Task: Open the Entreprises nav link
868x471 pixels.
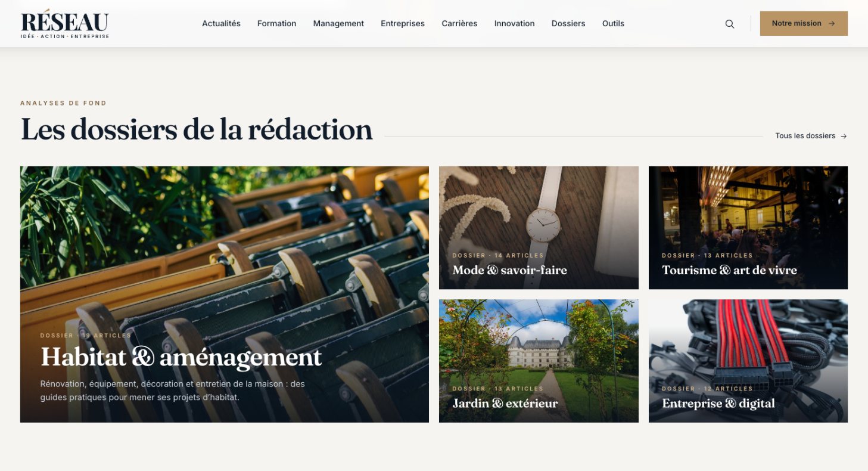Action: click(403, 23)
